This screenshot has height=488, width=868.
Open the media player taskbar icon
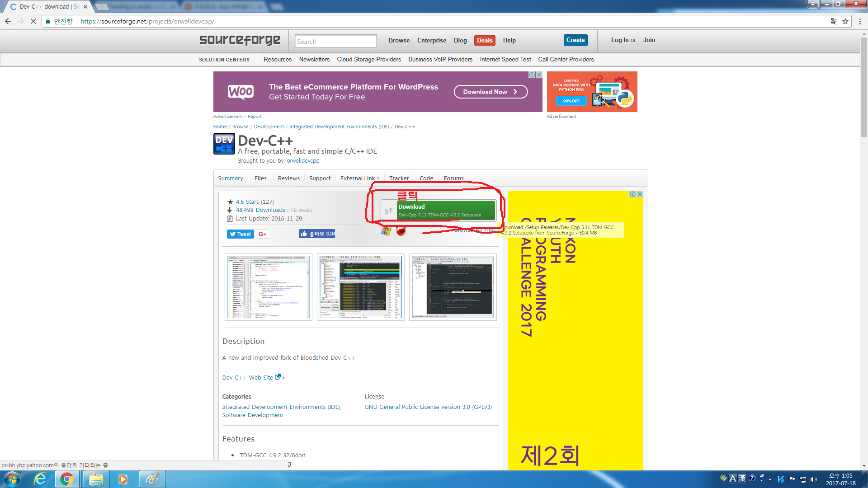[x=123, y=479]
